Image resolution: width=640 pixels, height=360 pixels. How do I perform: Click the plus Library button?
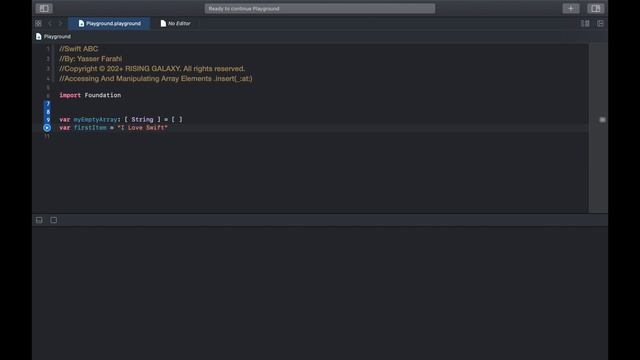[571, 8]
